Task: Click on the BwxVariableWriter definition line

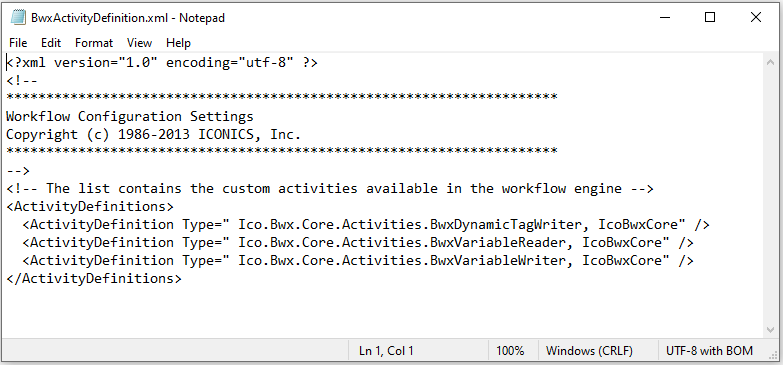Action: (x=358, y=261)
